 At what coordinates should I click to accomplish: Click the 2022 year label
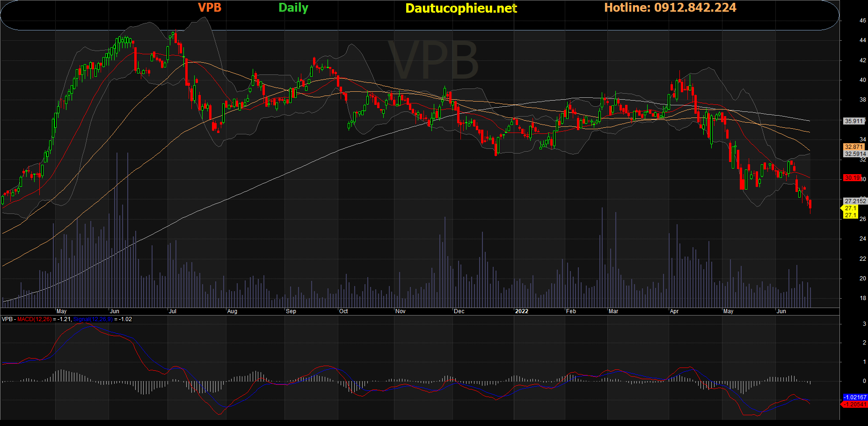[521, 311]
